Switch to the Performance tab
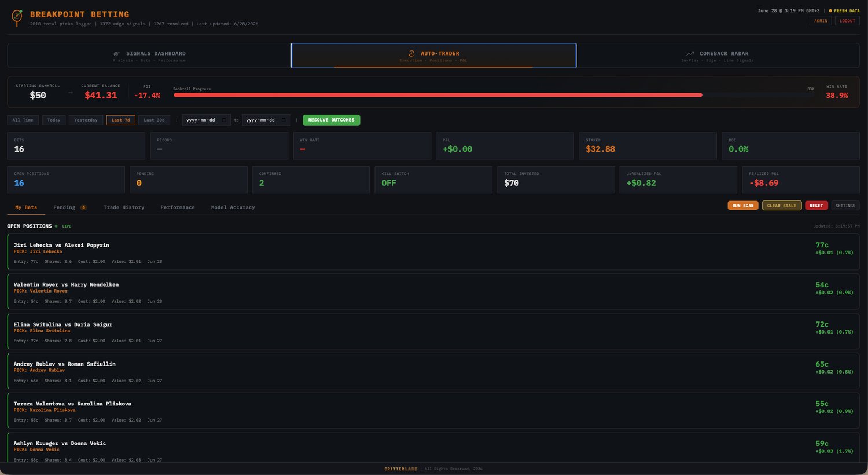The width and height of the screenshot is (868, 475). [x=178, y=207]
